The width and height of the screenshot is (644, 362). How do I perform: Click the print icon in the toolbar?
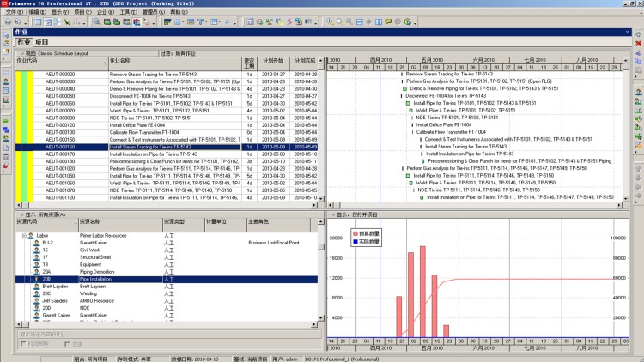[x=9, y=21]
